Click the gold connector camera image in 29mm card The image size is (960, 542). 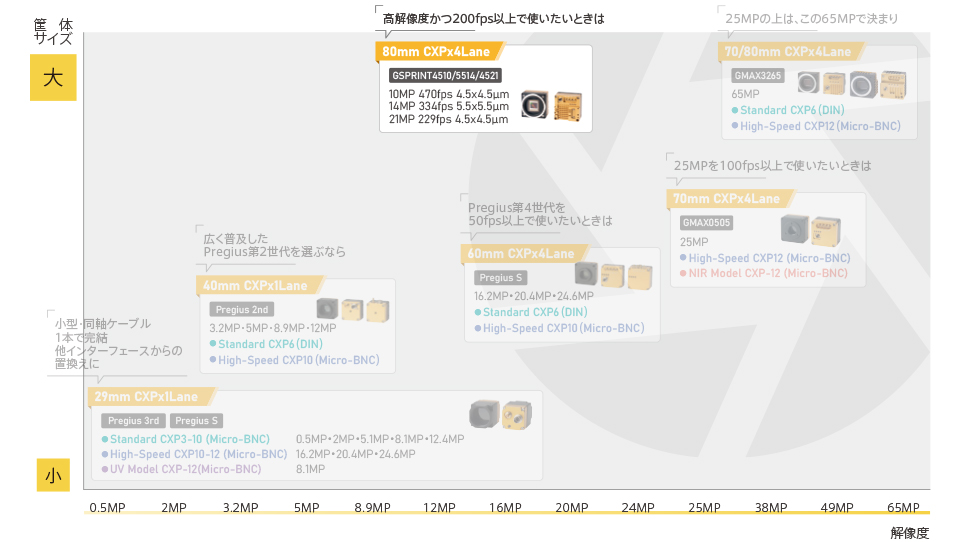coord(516,413)
